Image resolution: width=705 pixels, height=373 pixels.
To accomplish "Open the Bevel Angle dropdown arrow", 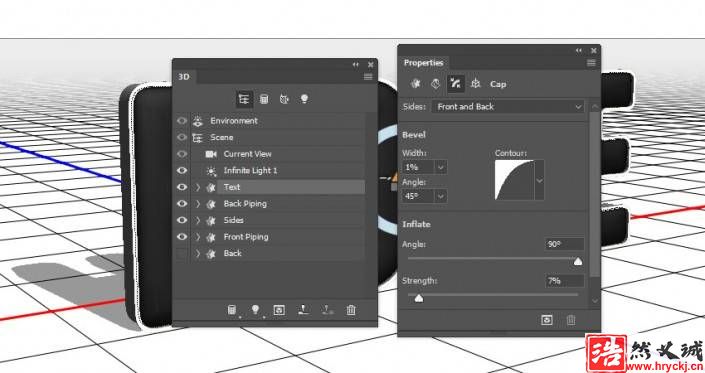I will coord(441,196).
